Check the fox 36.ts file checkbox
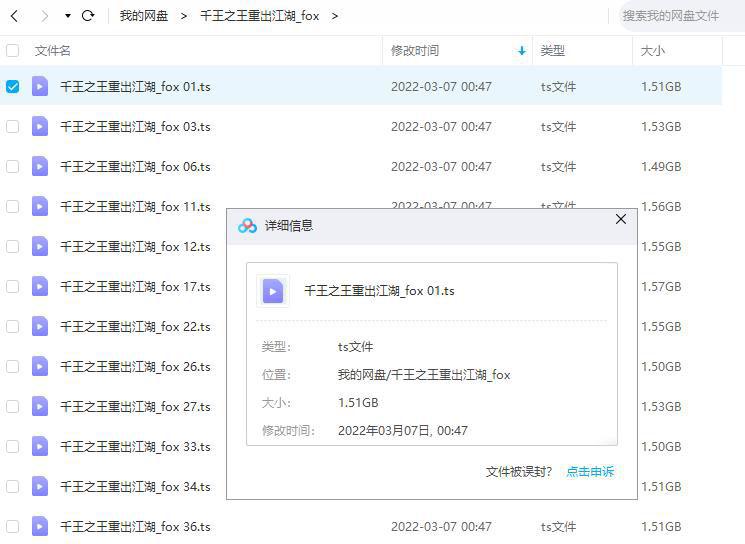Image resolution: width=745 pixels, height=544 pixels. 12,526
